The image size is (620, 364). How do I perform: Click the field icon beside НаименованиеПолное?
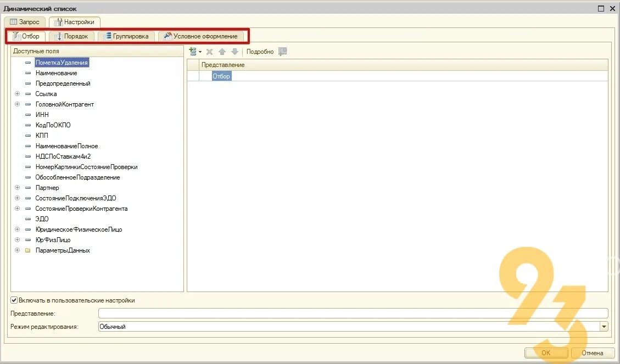[x=27, y=146]
